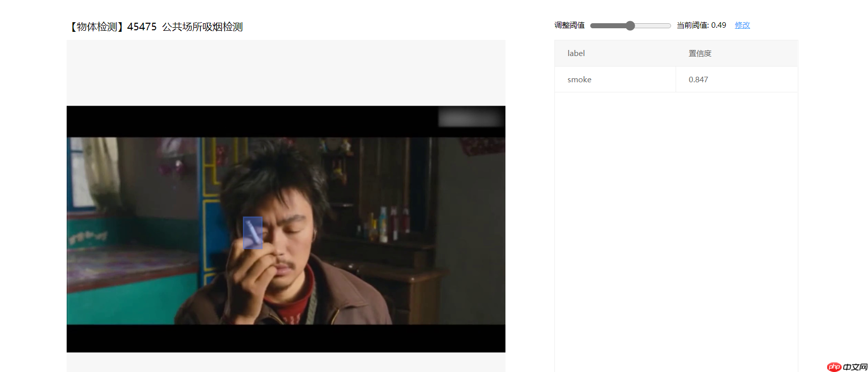
Task: Click the empty results area below smoke row
Action: [x=676, y=227]
